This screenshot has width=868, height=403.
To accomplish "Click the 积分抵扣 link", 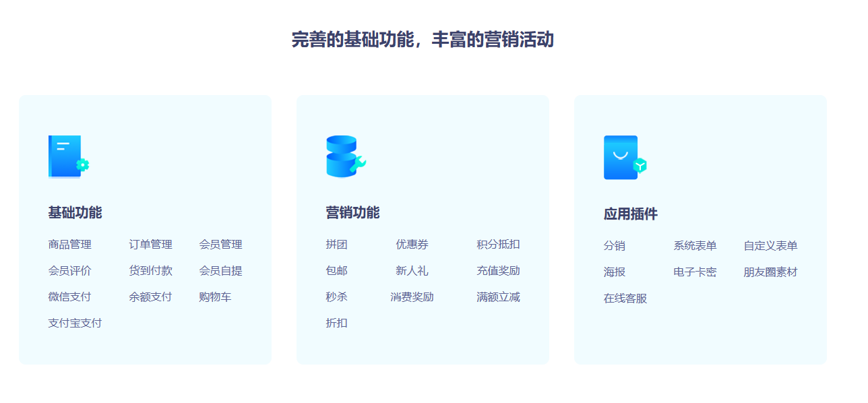I will click(x=498, y=245).
